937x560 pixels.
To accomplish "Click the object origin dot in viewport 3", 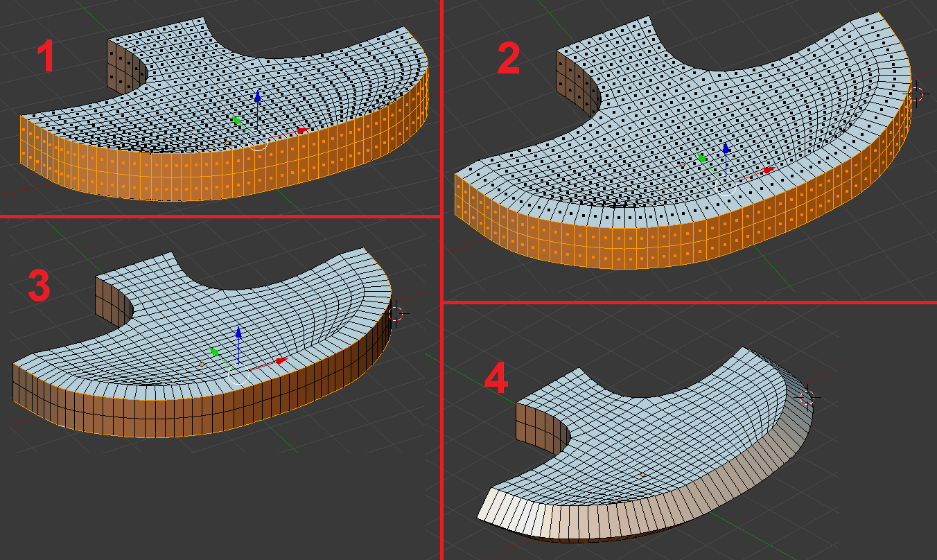I will click(202, 363).
